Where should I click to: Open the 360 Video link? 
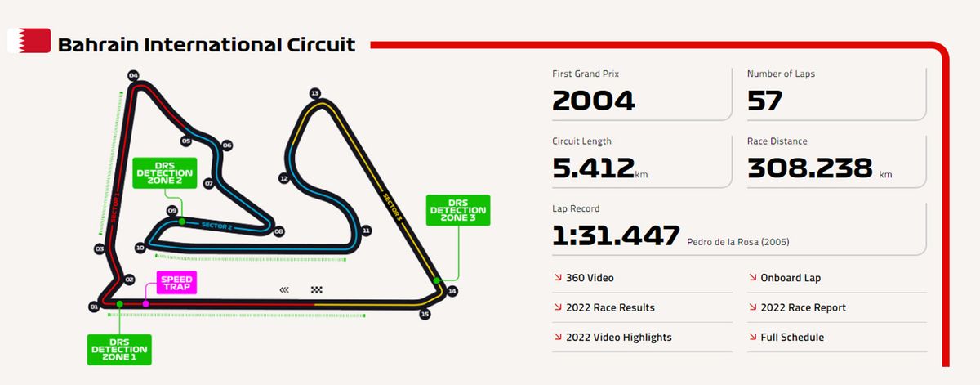tap(590, 278)
